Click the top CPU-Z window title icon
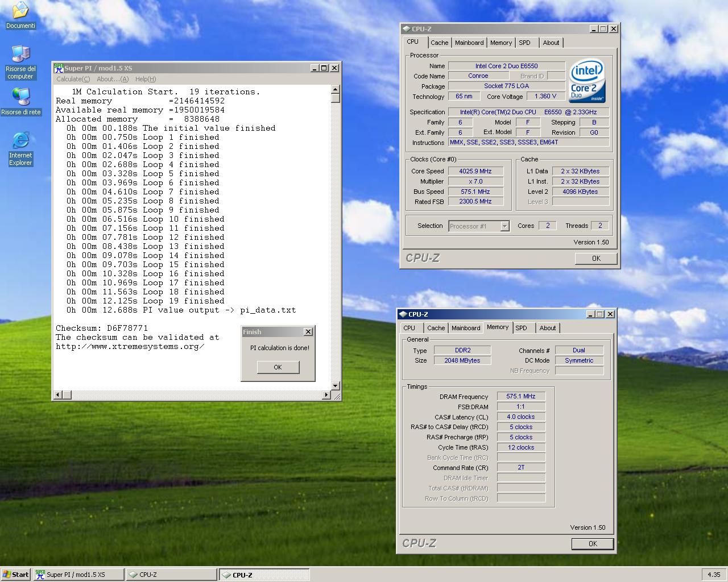 [x=406, y=28]
